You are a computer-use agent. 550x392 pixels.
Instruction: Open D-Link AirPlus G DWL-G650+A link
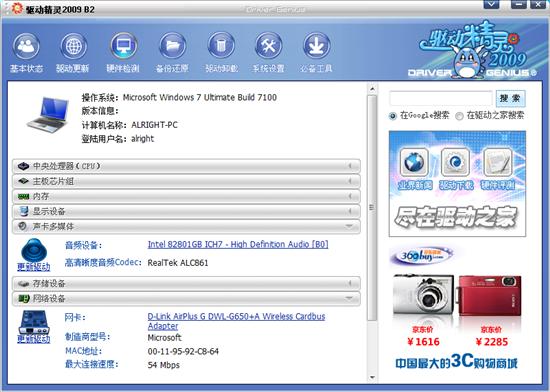pyautogui.click(x=236, y=321)
